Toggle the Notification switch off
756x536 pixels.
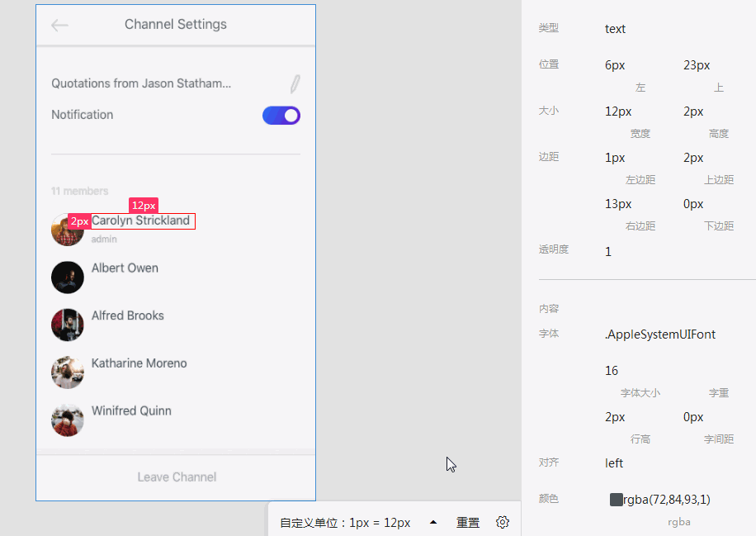pos(281,116)
